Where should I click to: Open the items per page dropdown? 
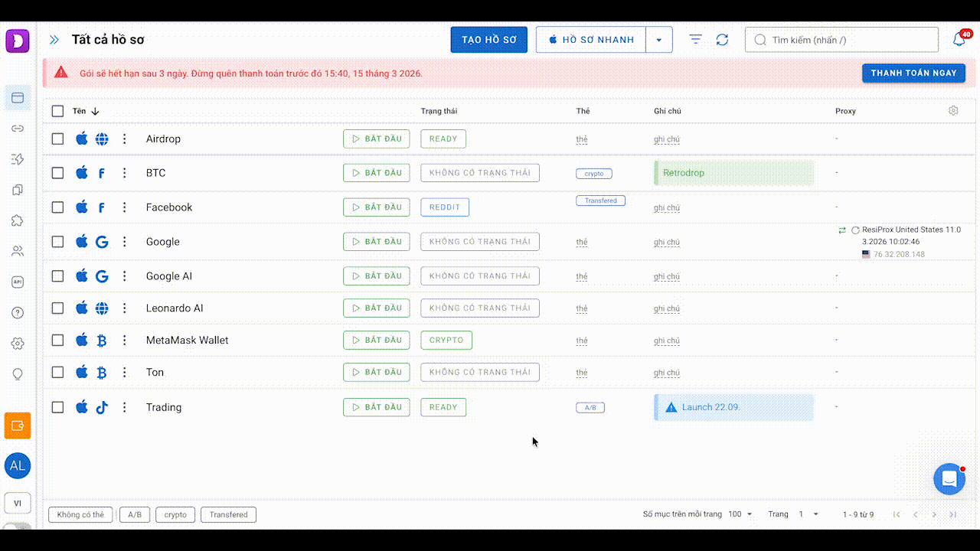click(740, 514)
